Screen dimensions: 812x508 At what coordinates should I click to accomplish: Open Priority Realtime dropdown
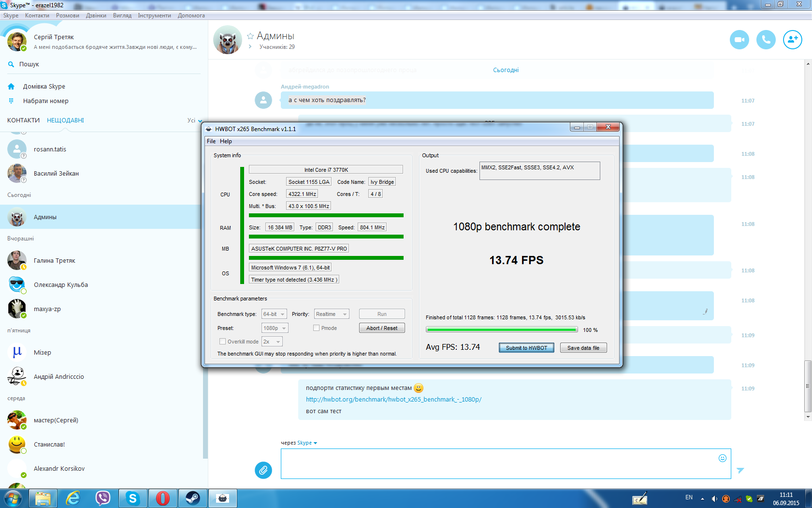point(332,314)
